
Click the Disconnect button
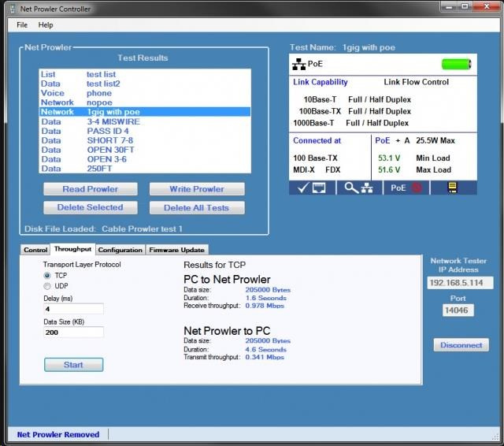pyautogui.click(x=461, y=345)
